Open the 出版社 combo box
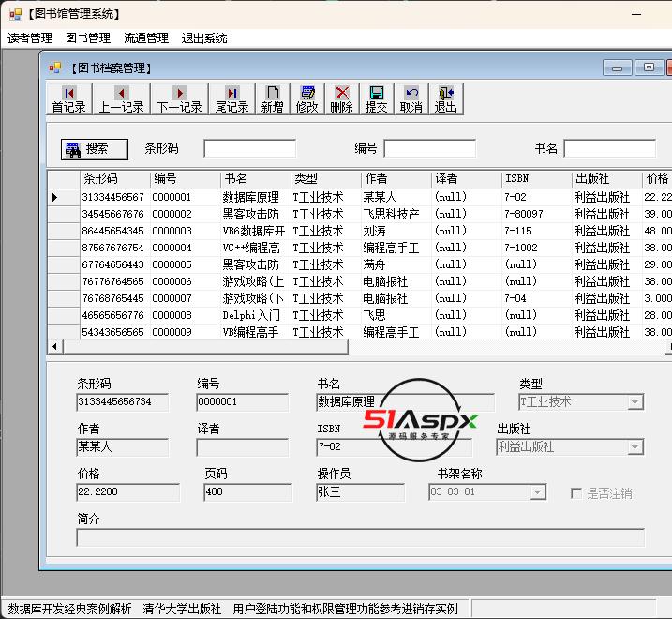Viewport: 672px width, 619px height. pyautogui.click(x=635, y=447)
